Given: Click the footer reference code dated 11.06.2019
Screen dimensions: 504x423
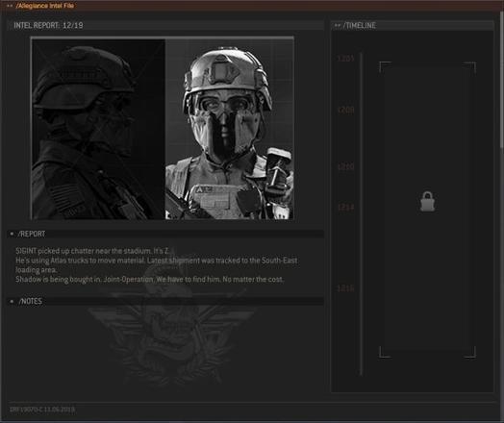Looking at the screenshot, I should click(42, 410).
